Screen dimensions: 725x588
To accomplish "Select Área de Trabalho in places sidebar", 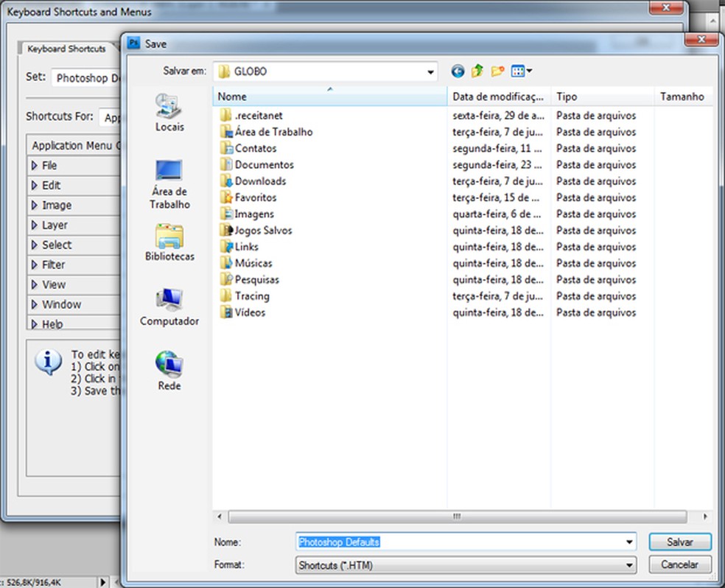I will (169, 184).
